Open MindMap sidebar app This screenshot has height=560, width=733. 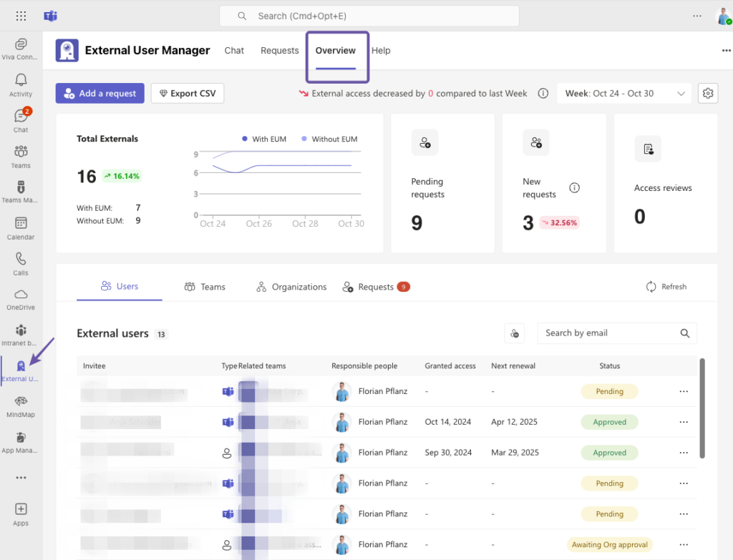point(21,407)
